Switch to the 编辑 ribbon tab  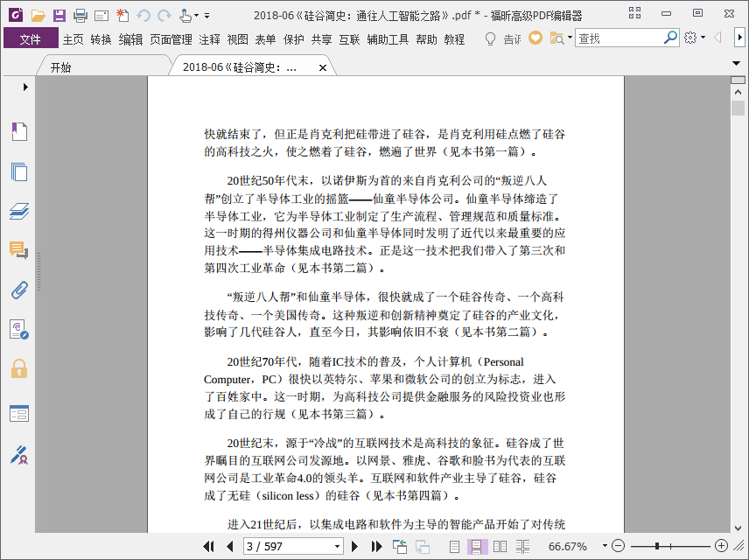(x=130, y=39)
